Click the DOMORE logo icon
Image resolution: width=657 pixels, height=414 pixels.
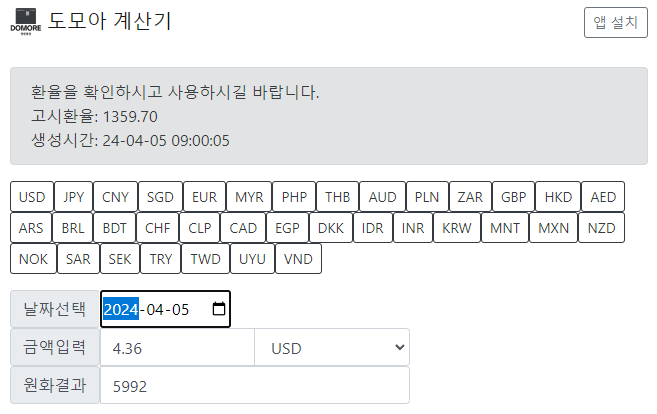(x=26, y=21)
